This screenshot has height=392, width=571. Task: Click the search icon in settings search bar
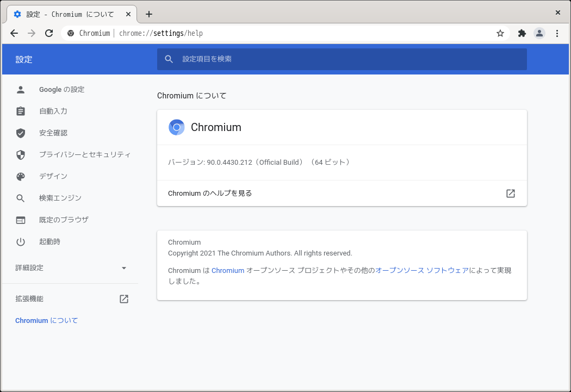coord(169,59)
